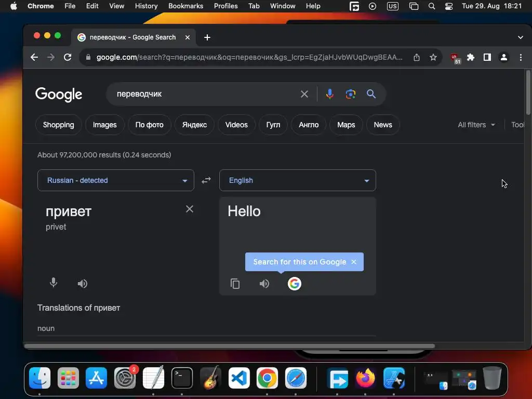Click into the переводчик search field

coord(205,94)
